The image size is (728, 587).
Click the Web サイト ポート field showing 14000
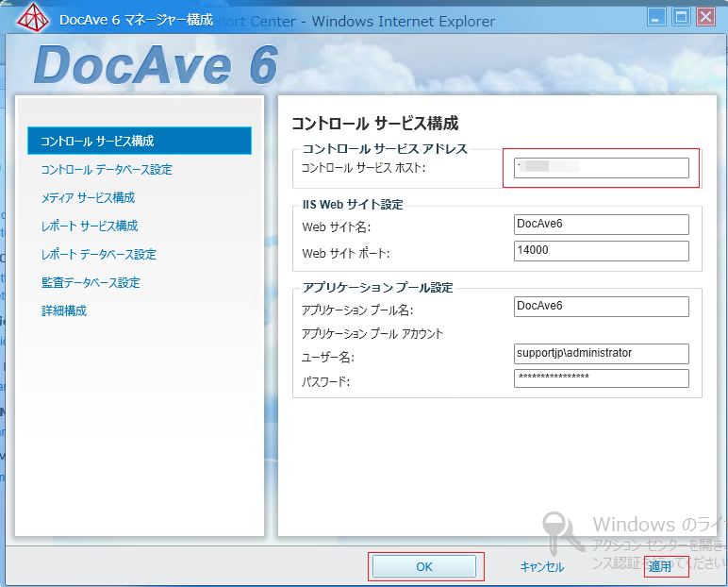(x=602, y=251)
